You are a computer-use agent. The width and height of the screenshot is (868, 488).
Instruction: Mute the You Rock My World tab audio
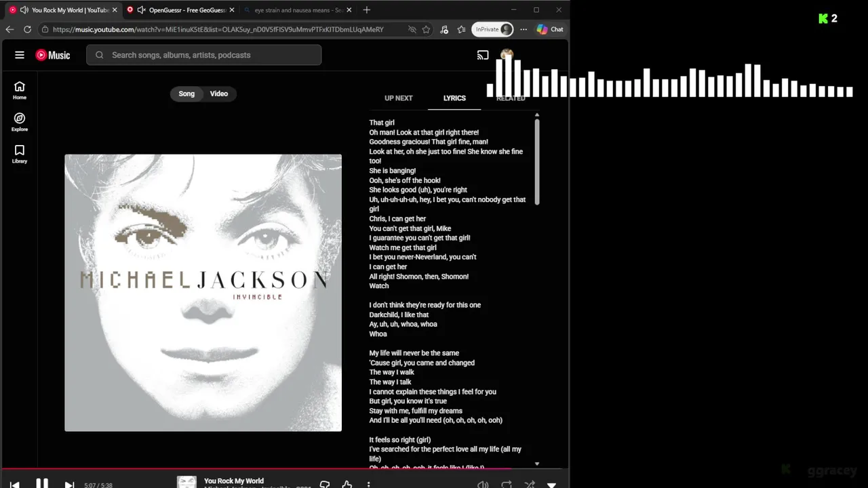(24, 10)
